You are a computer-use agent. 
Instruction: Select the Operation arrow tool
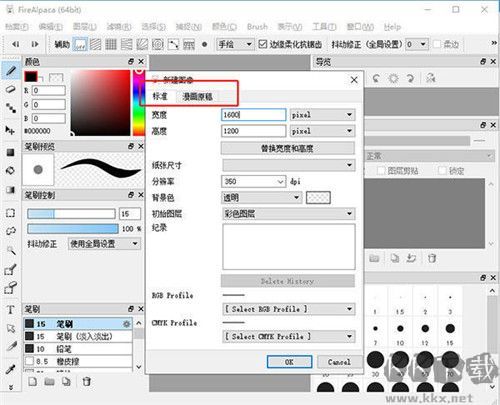click(x=11, y=328)
